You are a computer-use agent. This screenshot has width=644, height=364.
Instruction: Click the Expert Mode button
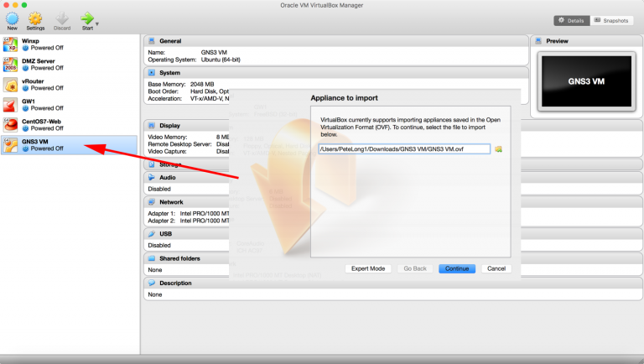point(368,268)
